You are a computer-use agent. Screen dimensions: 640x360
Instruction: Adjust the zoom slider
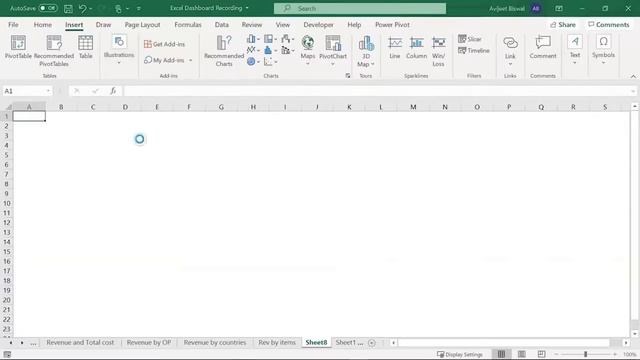[585, 354]
